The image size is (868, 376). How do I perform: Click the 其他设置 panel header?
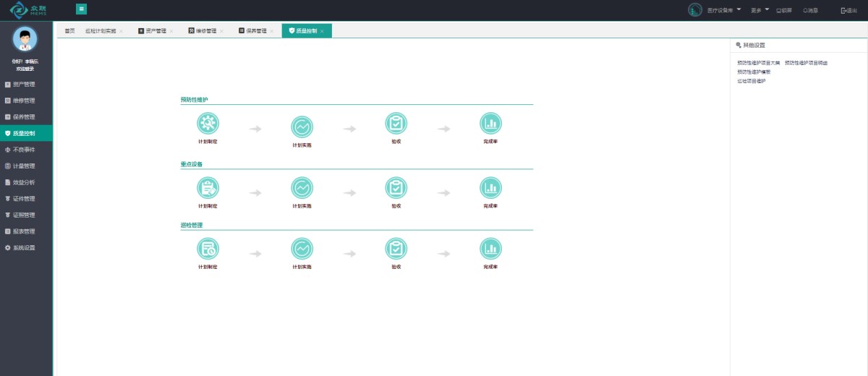point(750,45)
